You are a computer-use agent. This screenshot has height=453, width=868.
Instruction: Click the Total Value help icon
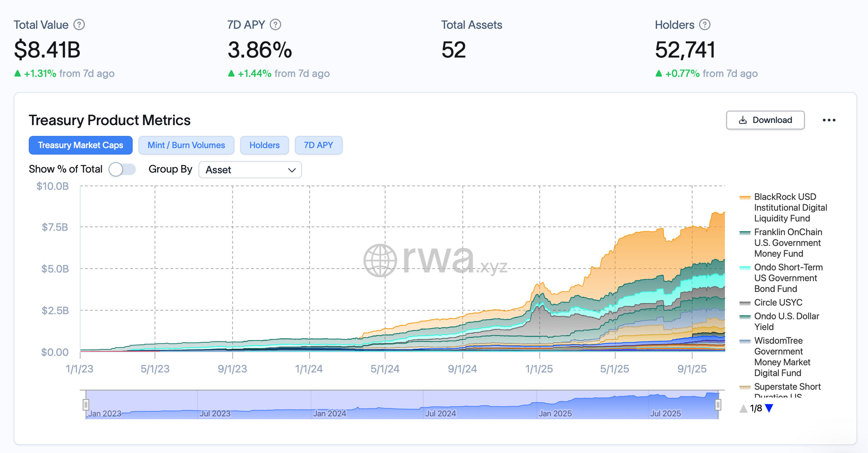coord(79,24)
